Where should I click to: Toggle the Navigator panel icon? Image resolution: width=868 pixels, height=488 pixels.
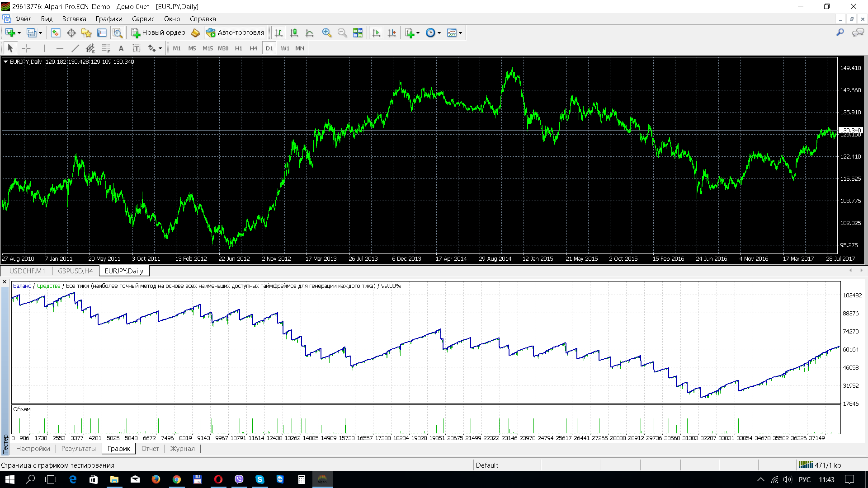pos(86,33)
